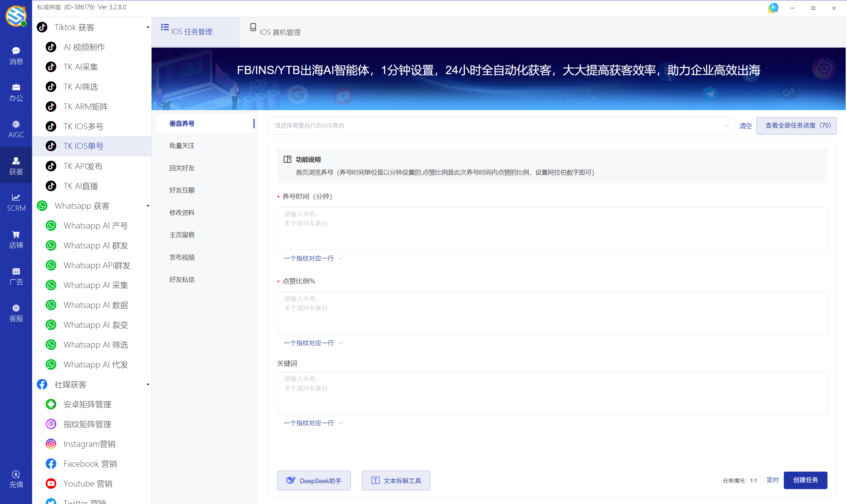Switch to the 批量关注 tab

(182, 146)
